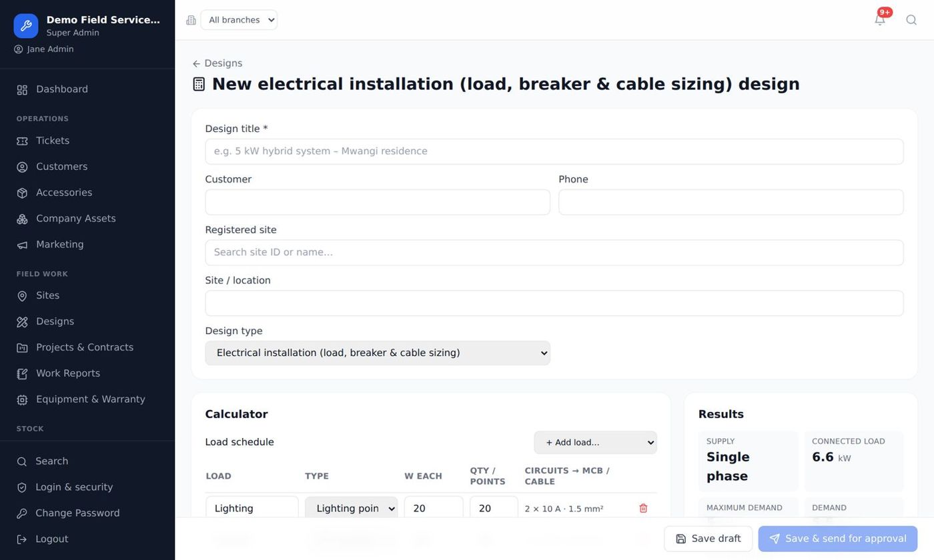Edit the Lighting load name field
The height and width of the screenshot is (560, 934).
point(252,508)
